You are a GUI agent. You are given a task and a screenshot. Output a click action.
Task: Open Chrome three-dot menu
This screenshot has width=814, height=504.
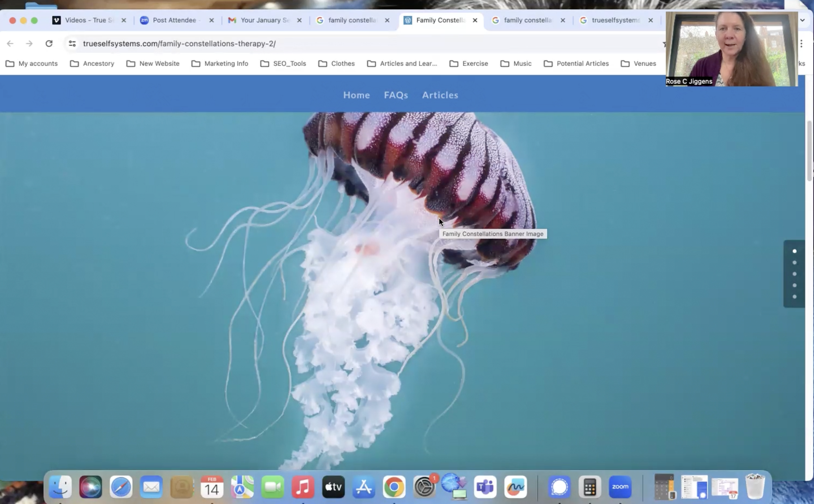801,44
